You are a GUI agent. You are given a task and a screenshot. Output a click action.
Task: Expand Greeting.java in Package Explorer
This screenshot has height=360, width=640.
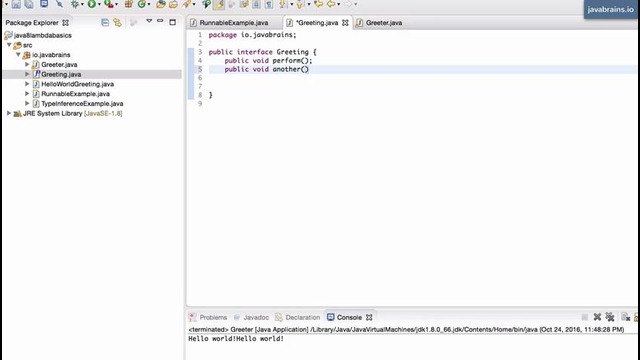27,74
